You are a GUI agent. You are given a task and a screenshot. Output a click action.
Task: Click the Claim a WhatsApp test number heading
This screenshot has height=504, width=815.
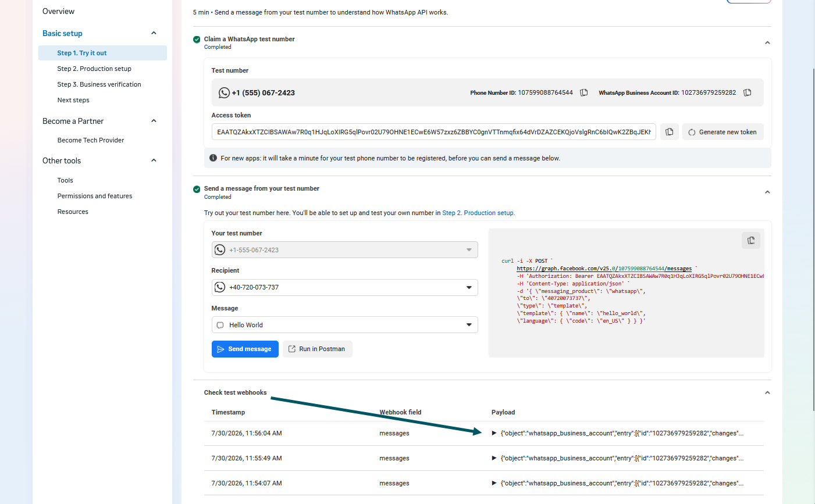tap(249, 39)
